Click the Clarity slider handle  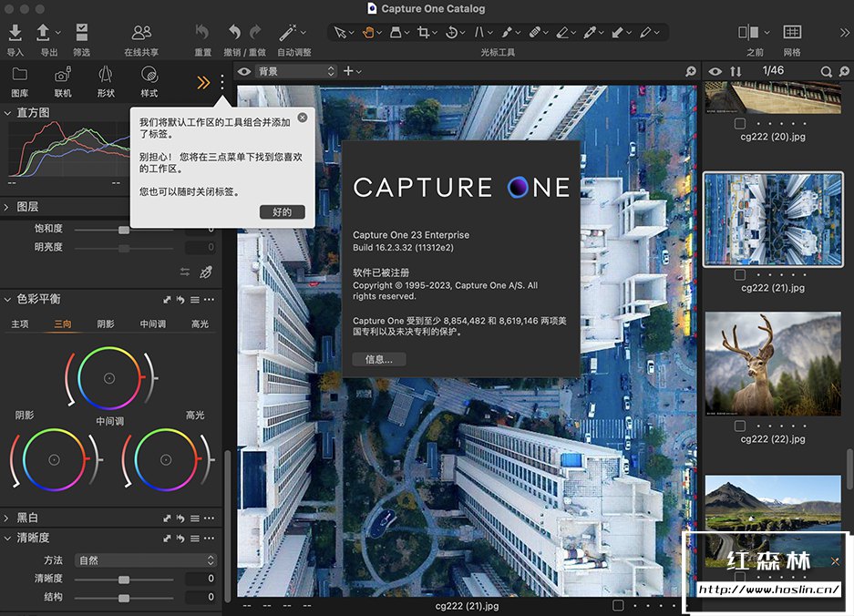tap(124, 579)
